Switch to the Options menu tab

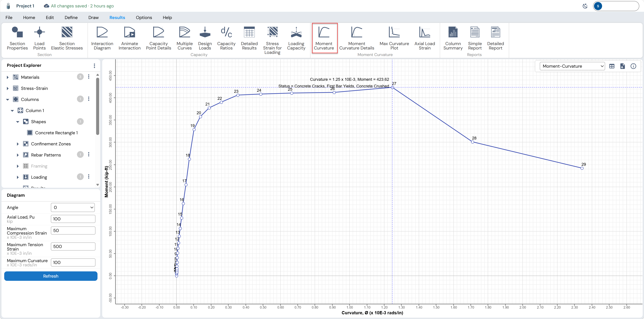pyautogui.click(x=144, y=17)
